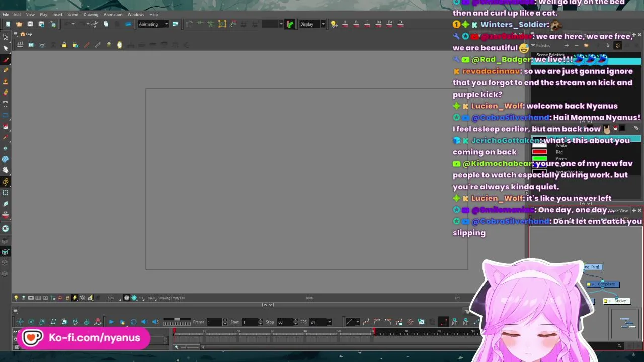
Task: Open the View menu
Action: pyautogui.click(x=30, y=14)
